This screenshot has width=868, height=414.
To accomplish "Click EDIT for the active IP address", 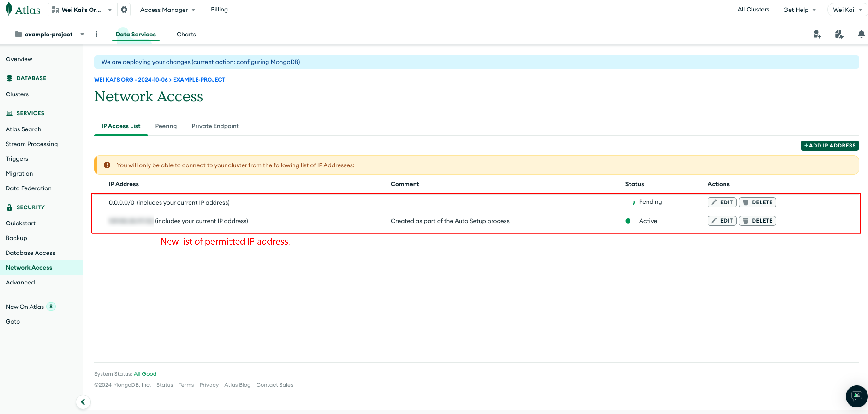I will click(x=722, y=221).
